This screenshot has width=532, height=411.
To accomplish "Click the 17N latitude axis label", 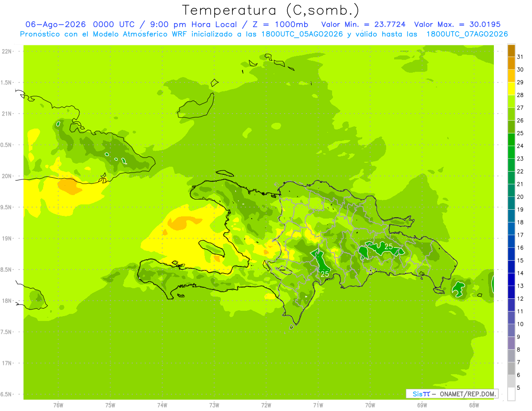I will click(7, 363).
